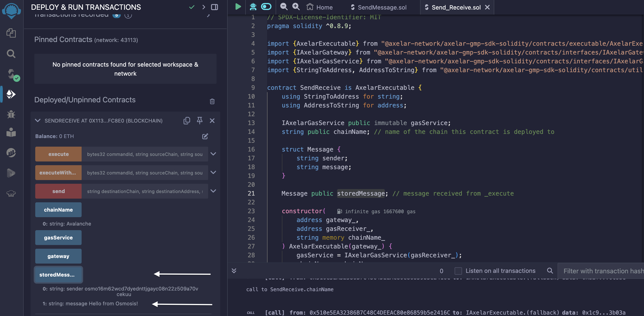Expand the execute function parameters

(213, 154)
